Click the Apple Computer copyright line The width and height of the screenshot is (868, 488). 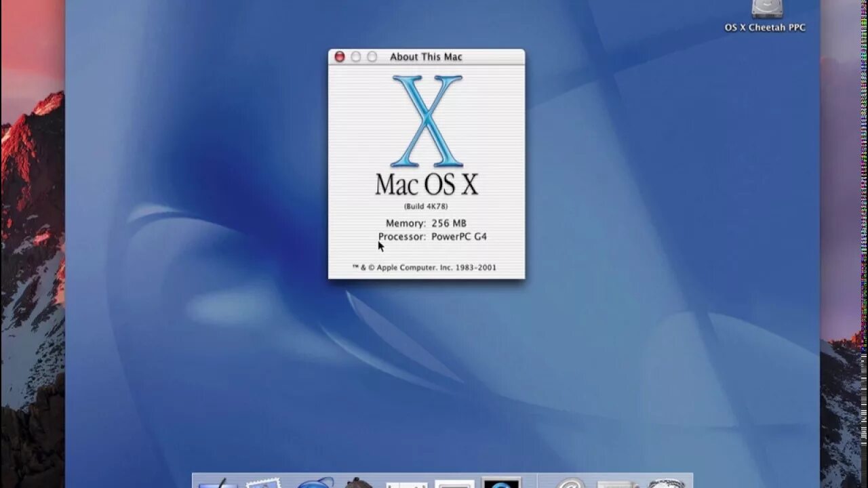(425, 268)
